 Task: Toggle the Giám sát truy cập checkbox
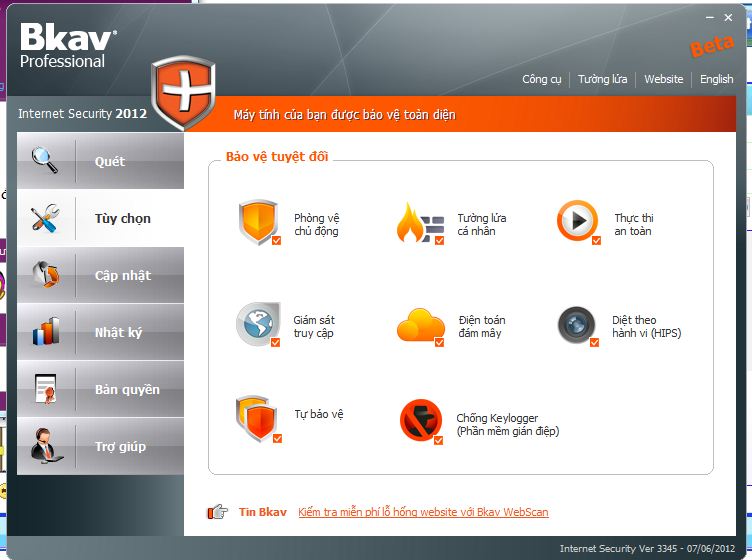pyautogui.click(x=275, y=342)
